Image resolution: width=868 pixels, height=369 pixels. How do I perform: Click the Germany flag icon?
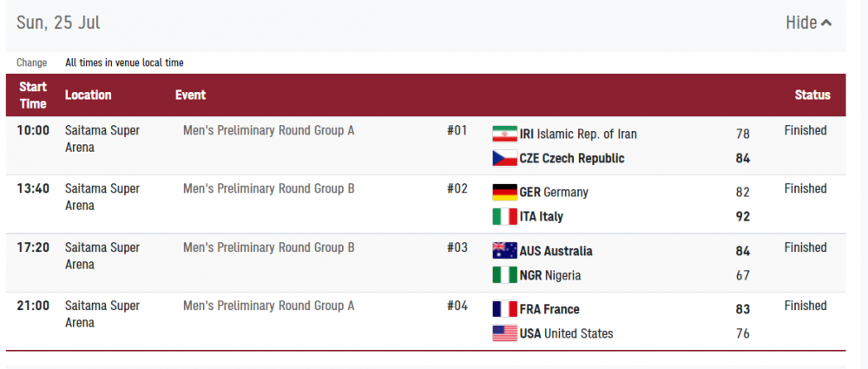pyautogui.click(x=504, y=192)
